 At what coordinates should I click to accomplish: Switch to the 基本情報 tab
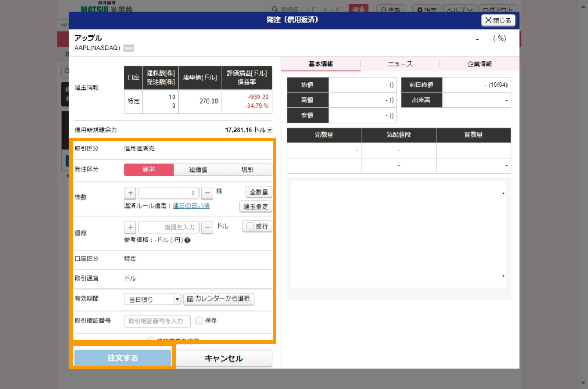321,64
